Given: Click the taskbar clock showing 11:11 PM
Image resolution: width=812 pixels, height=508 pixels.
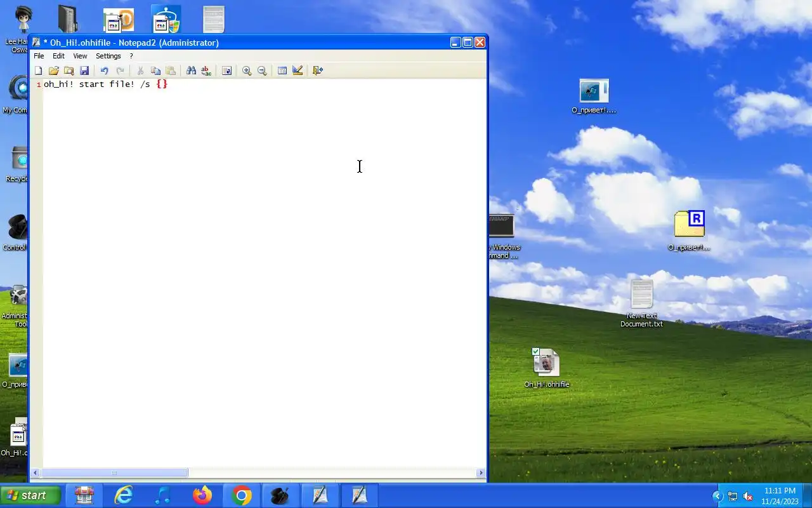Looking at the screenshot, I should pyautogui.click(x=780, y=491).
